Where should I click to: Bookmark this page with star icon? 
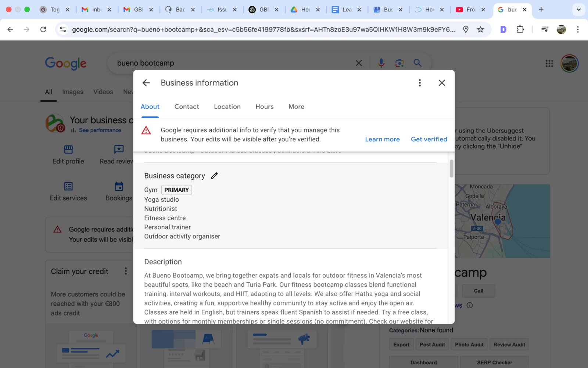[480, 29]
